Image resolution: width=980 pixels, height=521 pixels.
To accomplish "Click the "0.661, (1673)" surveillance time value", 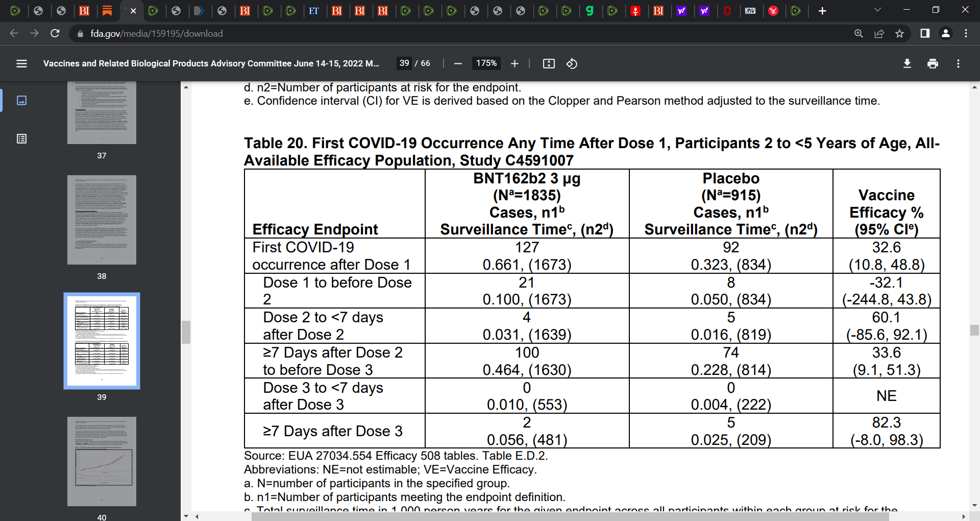I will coord(527,265).
